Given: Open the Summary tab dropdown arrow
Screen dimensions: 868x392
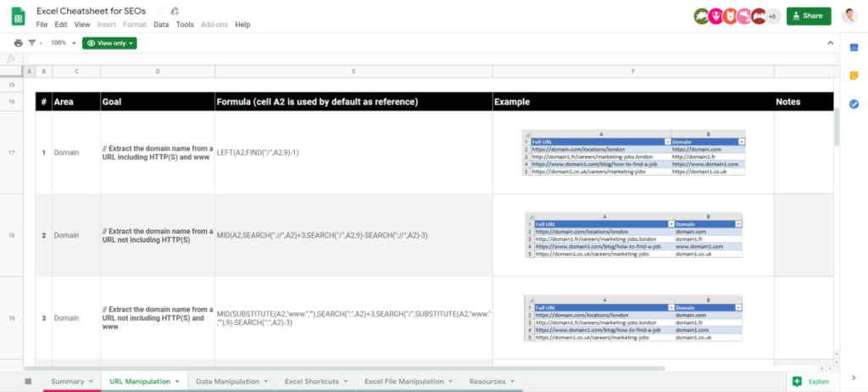Looking at the screenshot, I should 90,382.
